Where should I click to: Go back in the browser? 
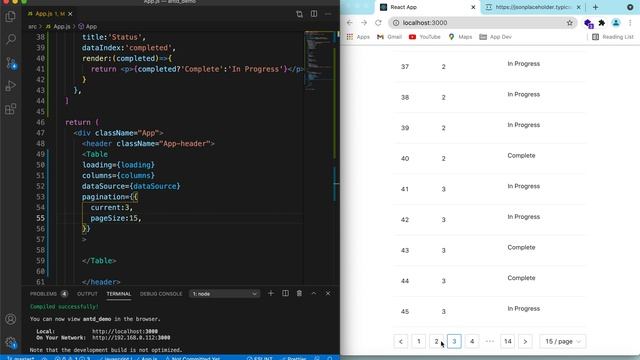[x=349, y=23]
